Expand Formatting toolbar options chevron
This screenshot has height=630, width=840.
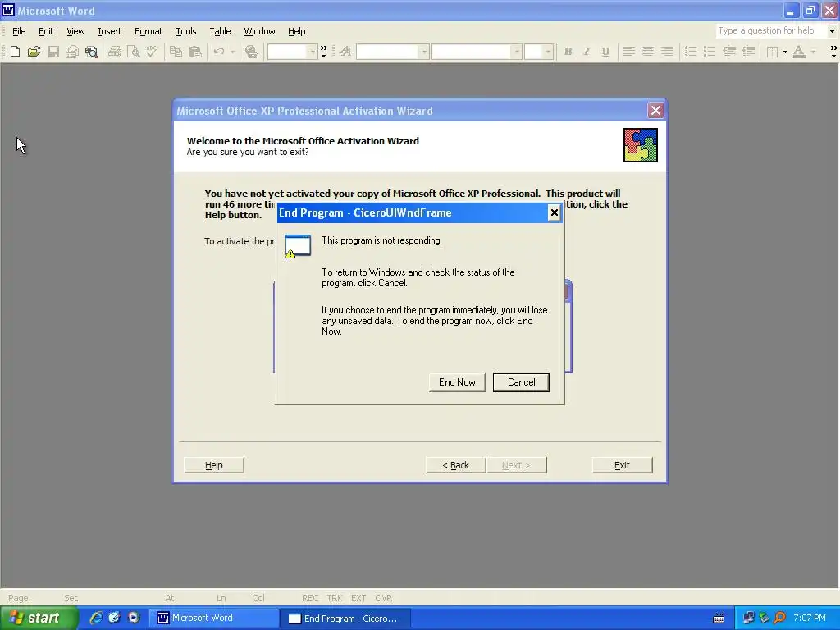833,52
